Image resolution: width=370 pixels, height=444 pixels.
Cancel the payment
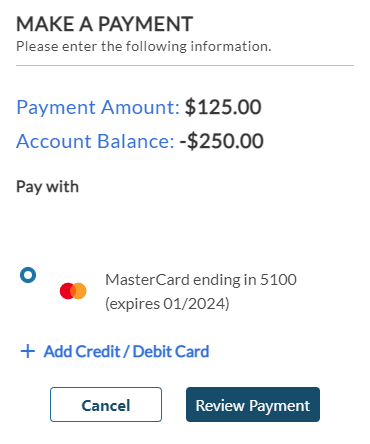click(x=106, y=404)
